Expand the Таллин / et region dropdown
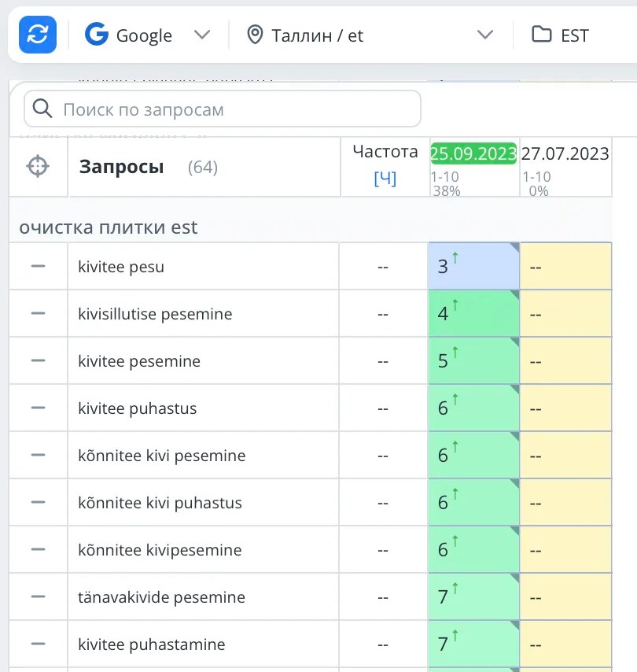This screenshot has height=672, width=637. click(485, 35)
